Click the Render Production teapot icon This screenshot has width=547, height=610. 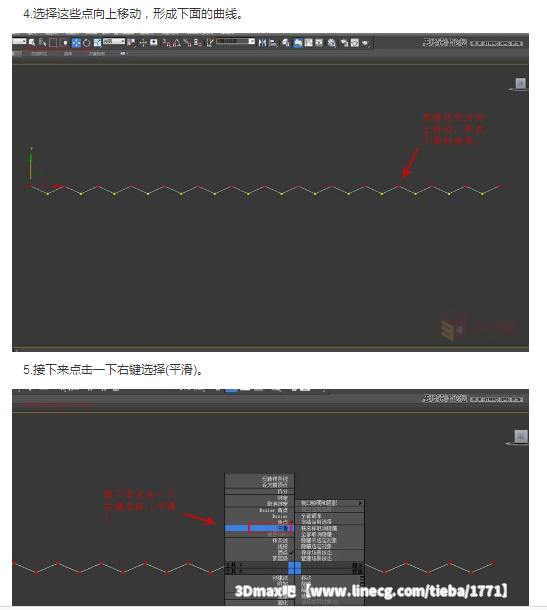[365, 42]
